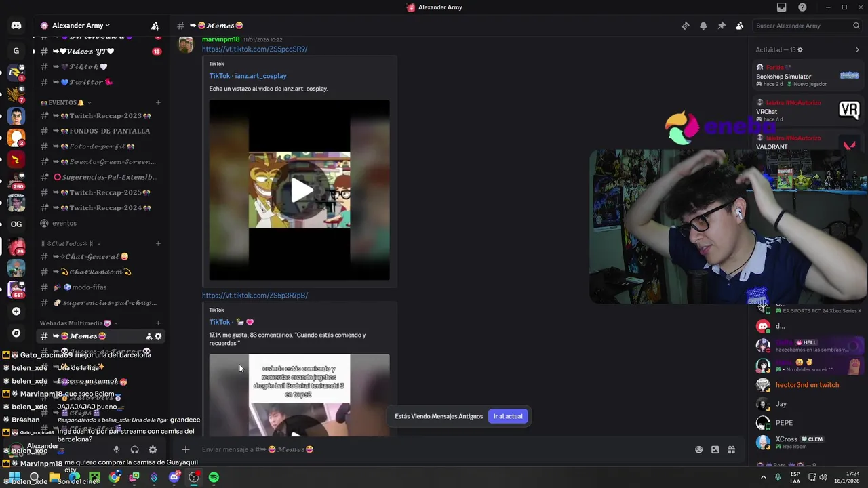Select member PEPE in member list
868x488 pixels.
pos(808,423)
